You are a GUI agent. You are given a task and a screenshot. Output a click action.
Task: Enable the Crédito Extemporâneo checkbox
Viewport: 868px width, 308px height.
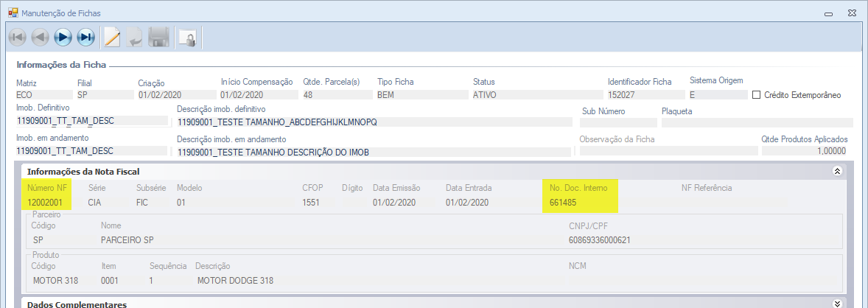pyautogui.click(x=756, y=95)
